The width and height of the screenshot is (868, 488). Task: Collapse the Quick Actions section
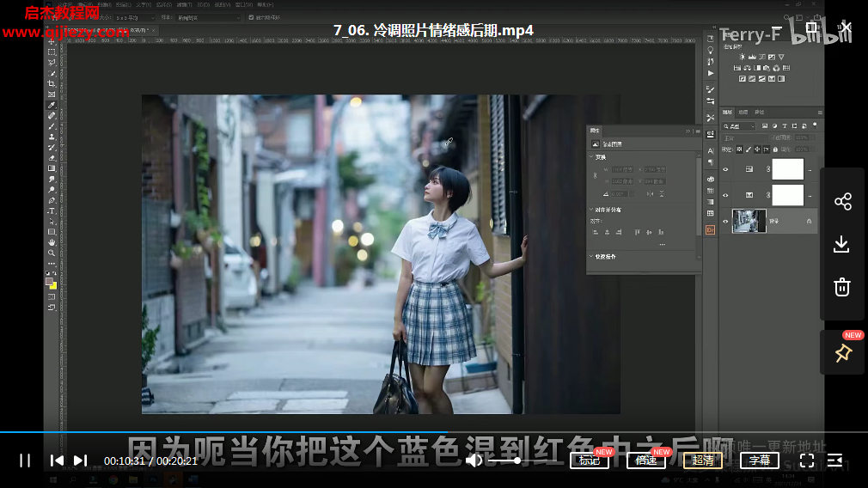[591, 257]
